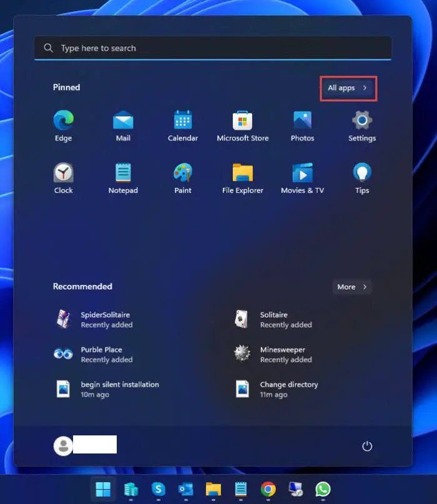Image resolution: width=437 pixels, height=504 pixels.
Task: Open the Tips app
Action: pos(362,178)
